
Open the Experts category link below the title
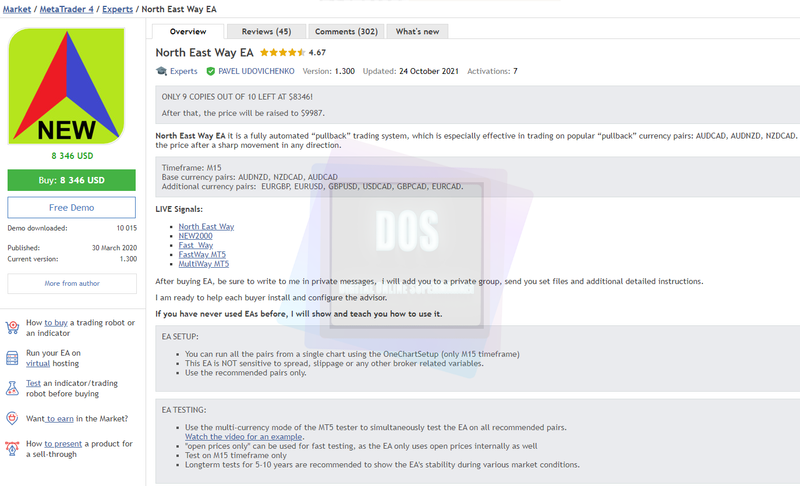(184, 71)
